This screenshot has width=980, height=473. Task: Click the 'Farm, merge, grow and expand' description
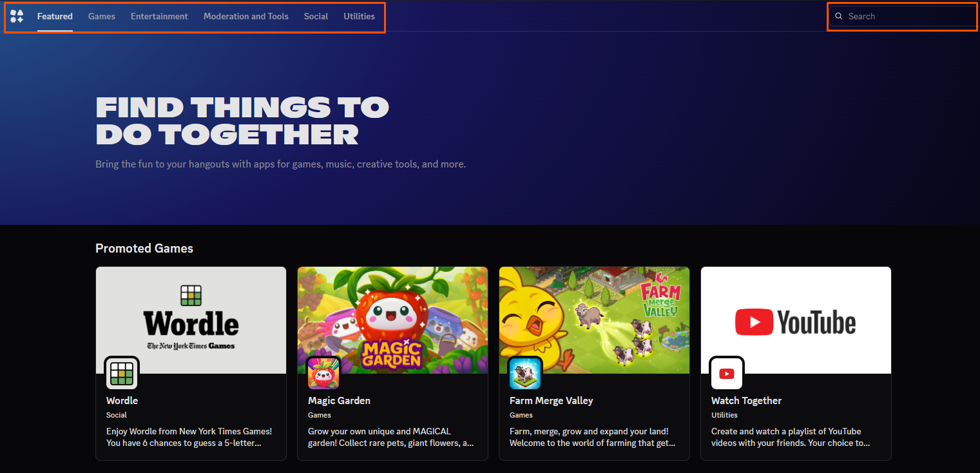click(x=593, y=437)
